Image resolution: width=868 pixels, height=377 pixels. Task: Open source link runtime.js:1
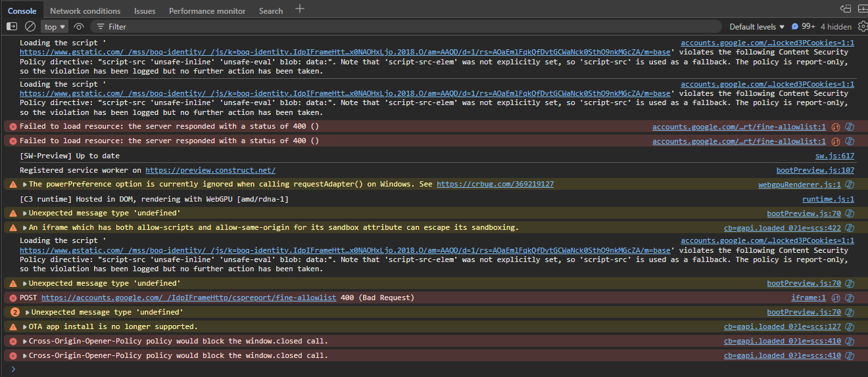(x=829, y=199)
